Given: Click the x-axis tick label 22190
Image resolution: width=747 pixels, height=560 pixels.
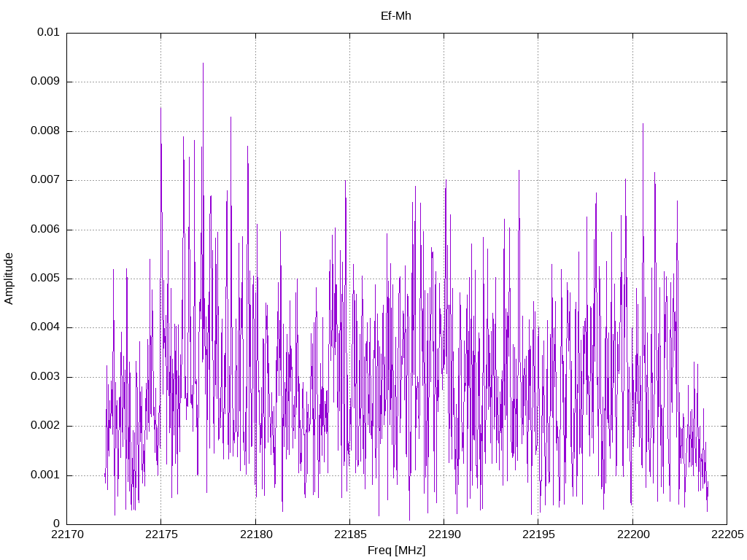Looking at the screenshot, I should (444, 534).
